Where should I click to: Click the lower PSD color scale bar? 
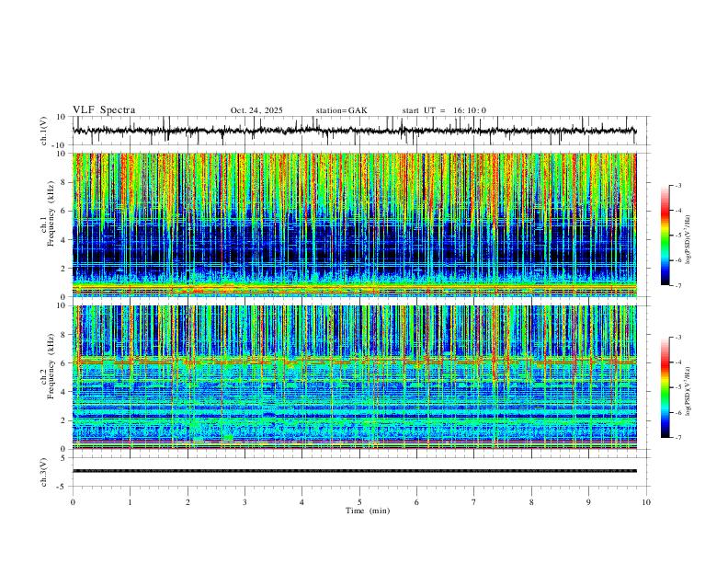pos(665,387)
